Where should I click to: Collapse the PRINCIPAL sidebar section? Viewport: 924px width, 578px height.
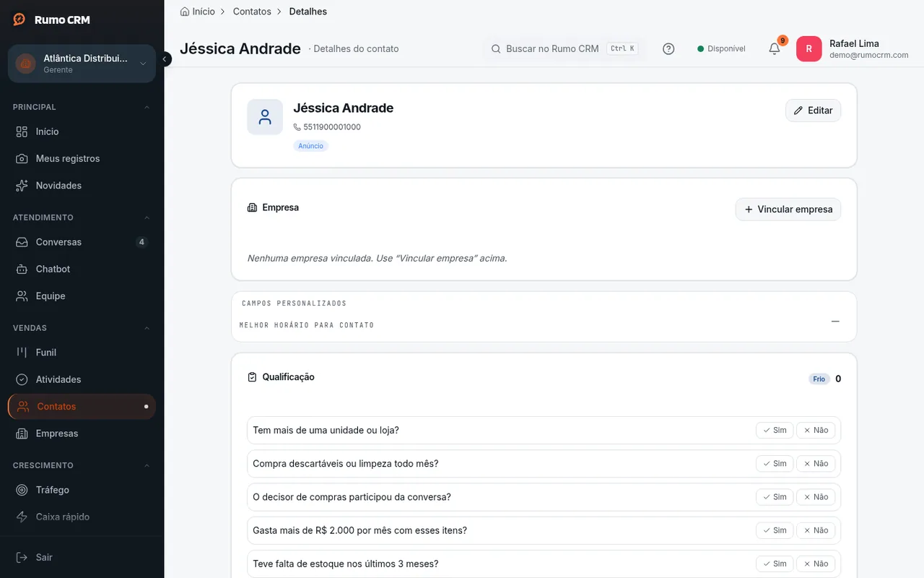tap(147, 107)
